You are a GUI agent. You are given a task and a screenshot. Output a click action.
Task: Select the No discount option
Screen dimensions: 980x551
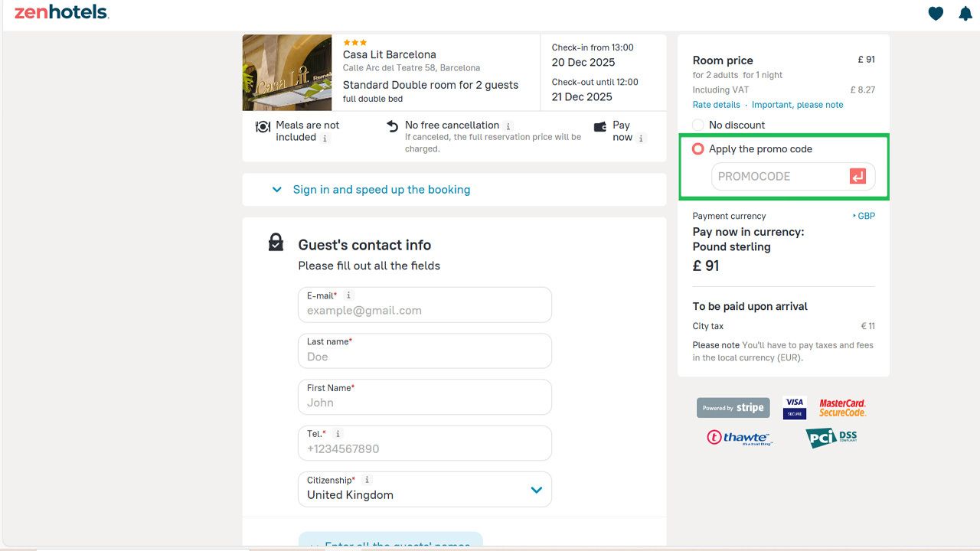point(697,125)
